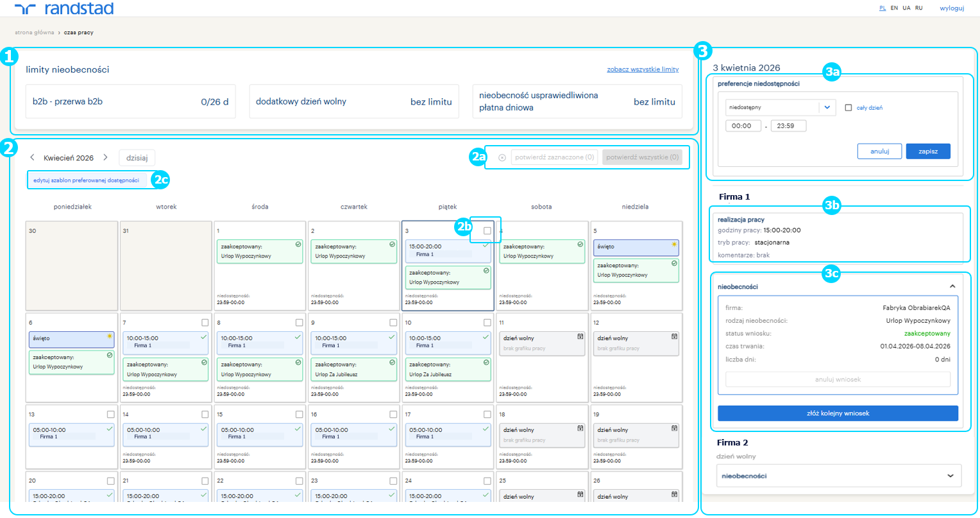This screenshot has width=980, height=518.
Task: Collapse the Firma 1 nieobecności section
Action: pyautogui.click(x=952, y=286)
